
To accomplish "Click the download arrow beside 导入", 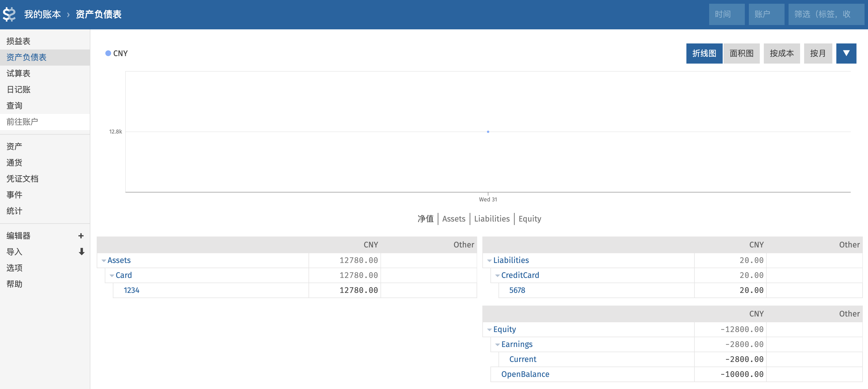I will coord(81,251).
